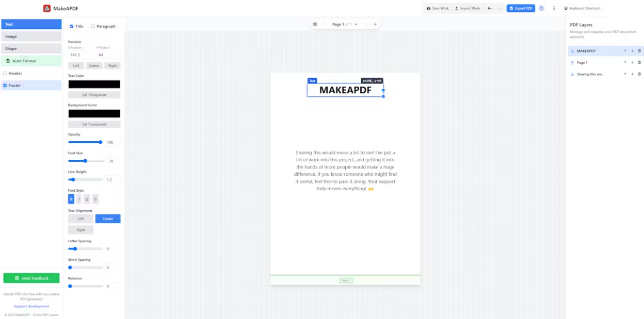Click Import Work button
The image size is (644, 319).
(468, 8)
